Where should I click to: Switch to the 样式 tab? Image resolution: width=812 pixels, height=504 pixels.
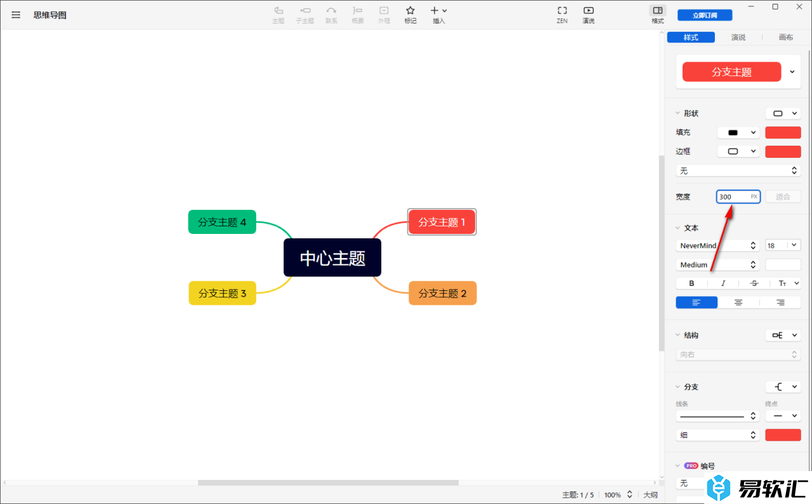click(x=691, y=37)
